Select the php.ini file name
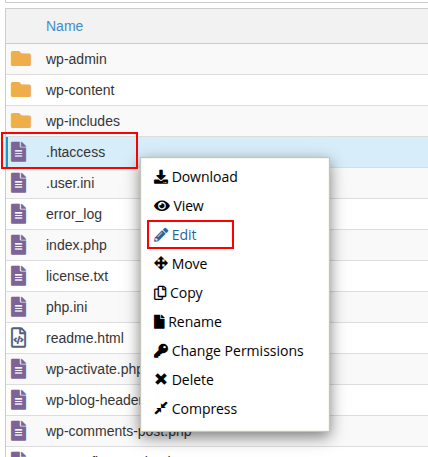The height and width of the screenshot is (457, 428). (x=67, y=308)
